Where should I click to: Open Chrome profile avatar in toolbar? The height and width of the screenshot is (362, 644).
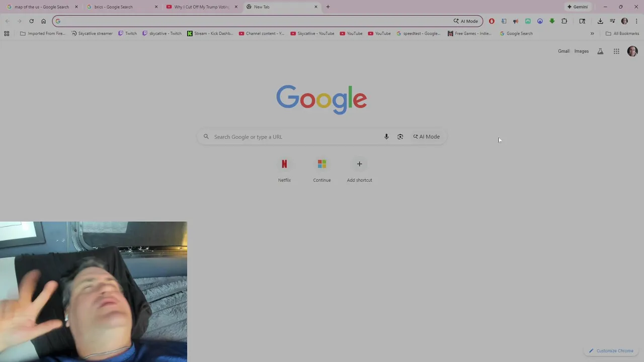click(x=624, y=21)
